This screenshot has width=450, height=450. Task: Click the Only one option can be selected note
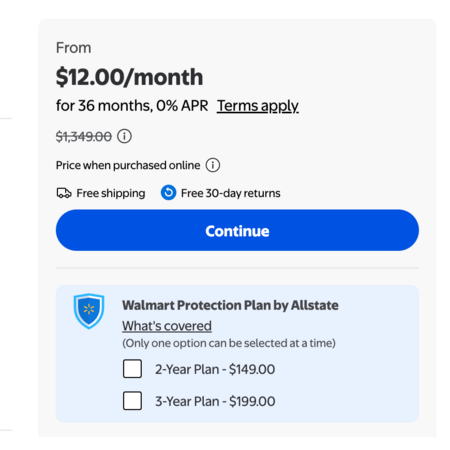coord(229,343)
